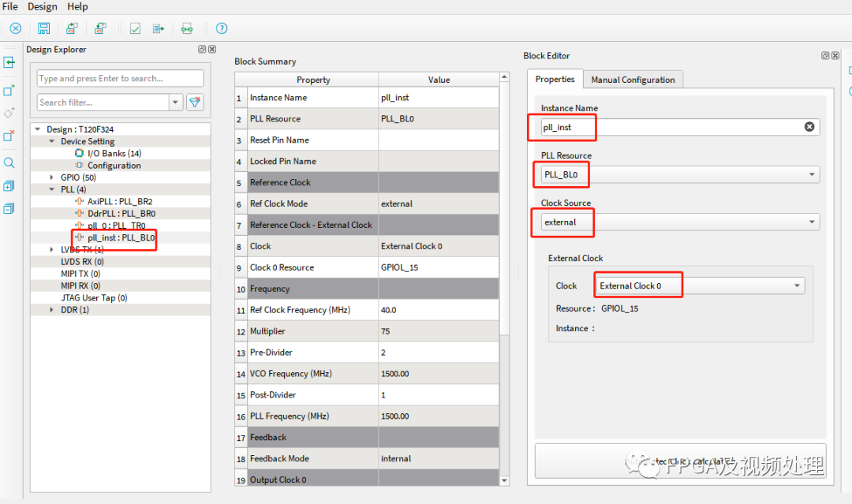Run the check design icon
This screenshot has height=504, width=852.
tap(136, 28)
